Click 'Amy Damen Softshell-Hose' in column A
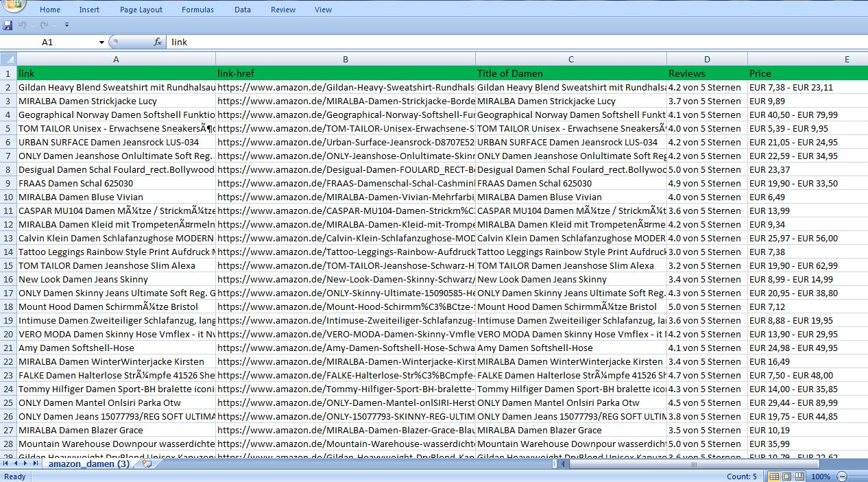The width and height of the screenshot is (868, 482). pyautogui.click(x=116, y=348)
